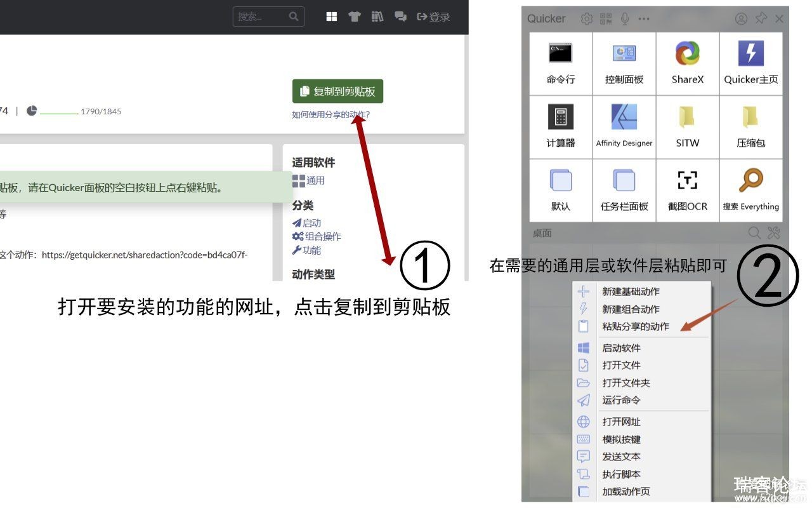The width and height of the screenshot is (812, 508).
Task: Open the three-dots more menu in Quicker
Action: 644,19
